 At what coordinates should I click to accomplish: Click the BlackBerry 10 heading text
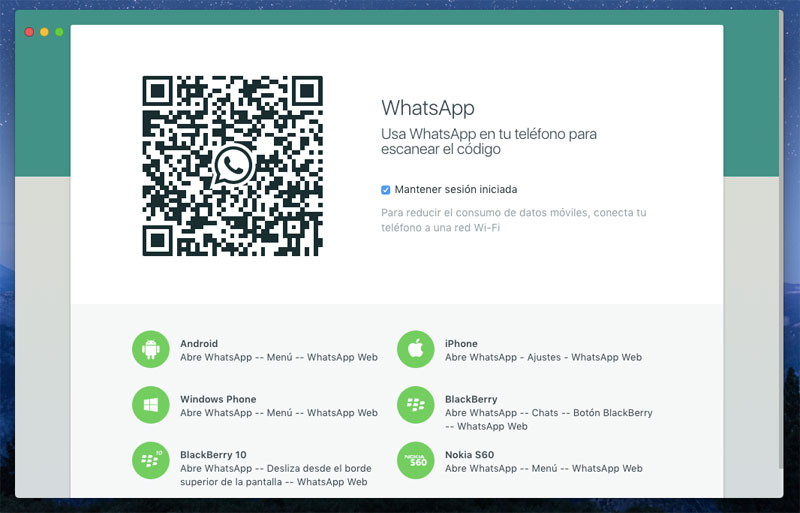pos(212,455)
